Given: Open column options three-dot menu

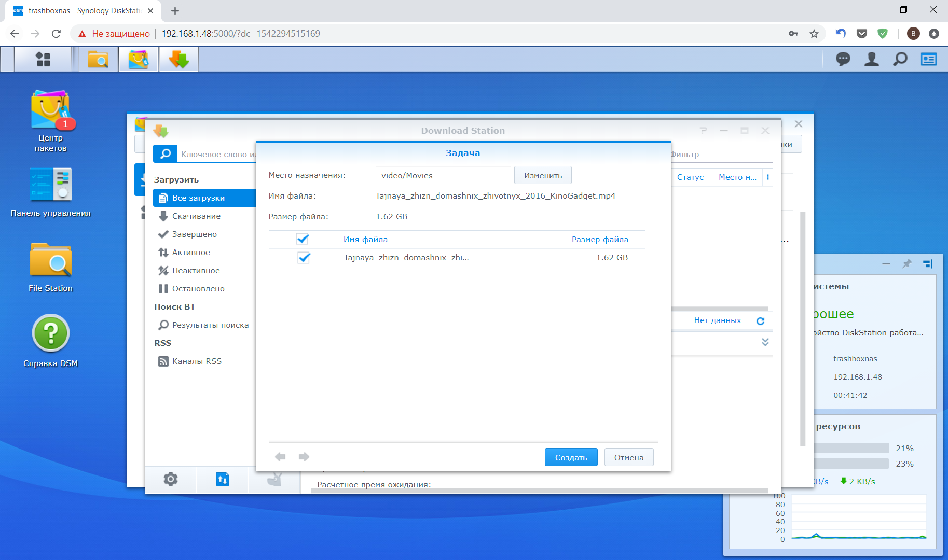Looking at the screenshot, I should pos(768,177).
